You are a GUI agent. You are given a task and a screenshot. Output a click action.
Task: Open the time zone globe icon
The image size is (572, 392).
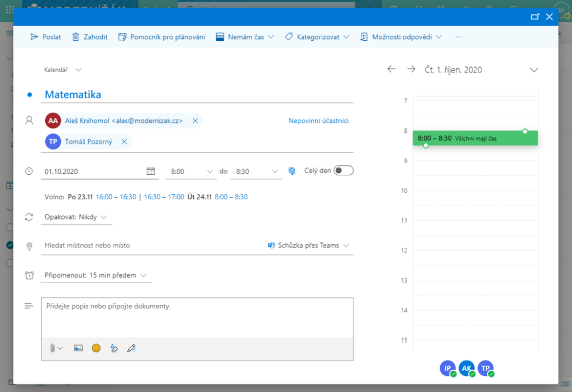tap(292, 171)
